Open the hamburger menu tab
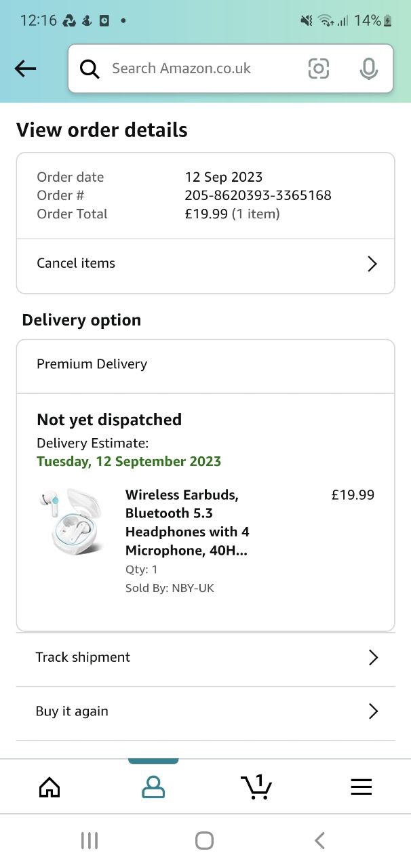The width and height of the screenshot is (411, 868). [x=361, y=787]
